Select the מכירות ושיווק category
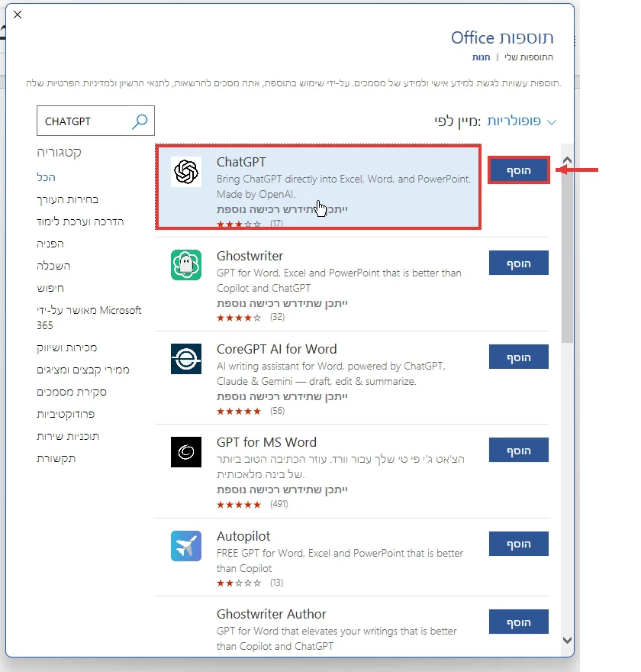This screenshot has width=641, height=672. pyautogui.click(x=67, y=347)
